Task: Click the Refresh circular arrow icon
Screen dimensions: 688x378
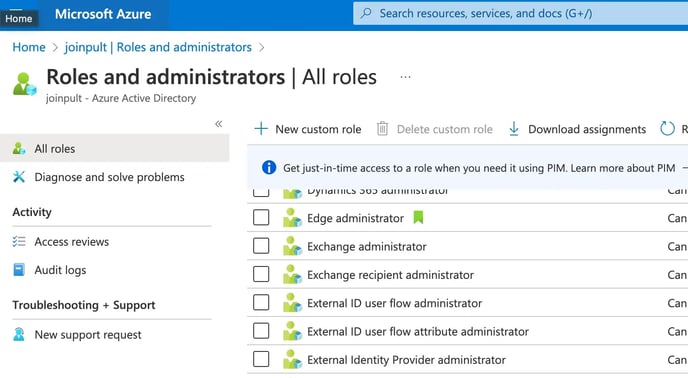Action: click(667, 129)
